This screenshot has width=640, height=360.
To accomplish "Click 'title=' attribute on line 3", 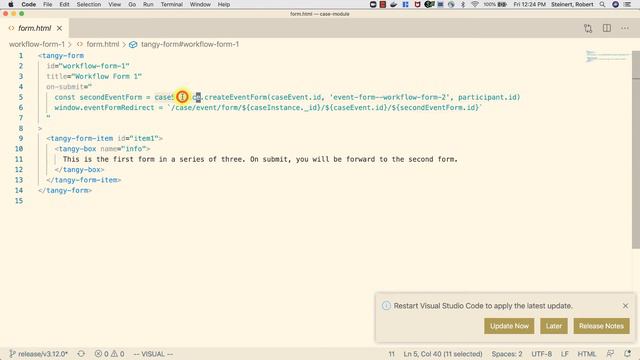I will pyautogui.click(x=58, y=76).
